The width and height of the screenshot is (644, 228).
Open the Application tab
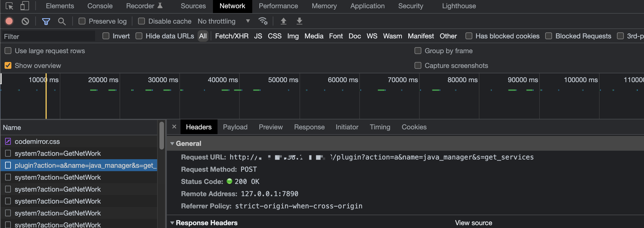pyautogui.click(x=368, y=6)
